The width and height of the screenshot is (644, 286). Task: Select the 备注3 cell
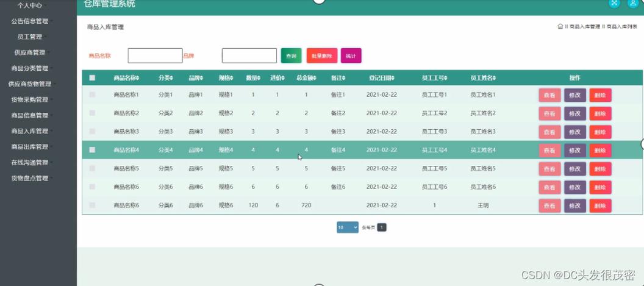point(338,132)
